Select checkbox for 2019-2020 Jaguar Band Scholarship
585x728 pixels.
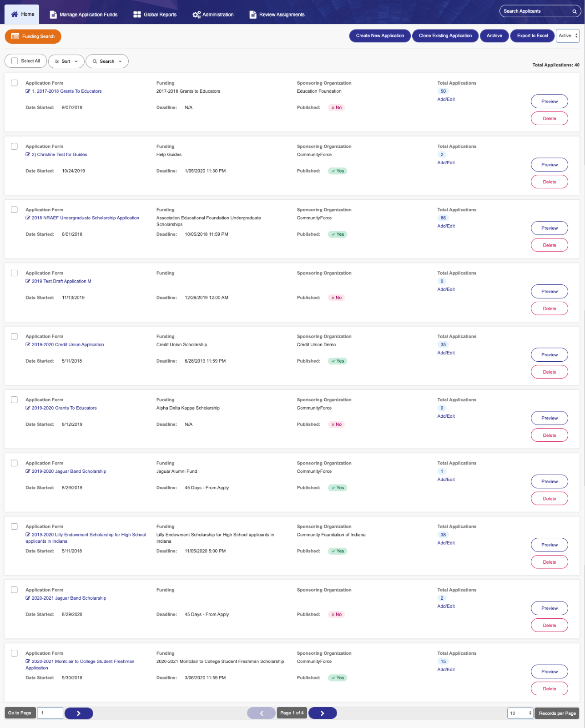coord(14,463)
